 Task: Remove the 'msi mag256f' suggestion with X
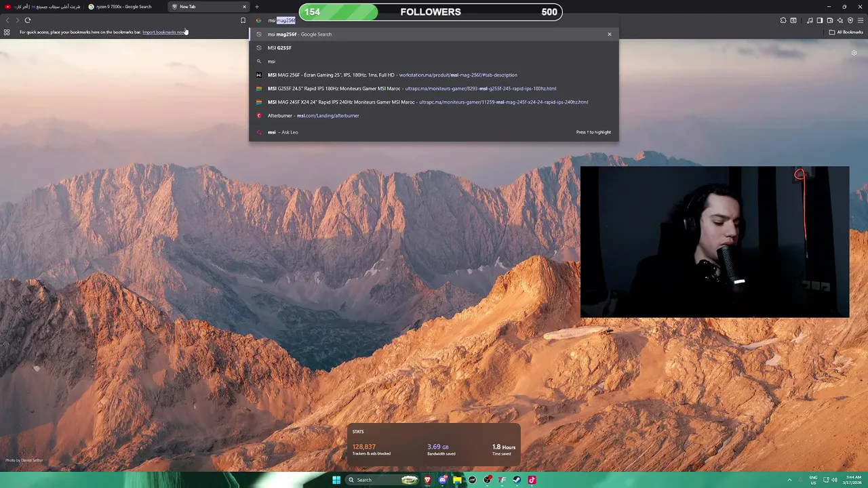(609, 34)
